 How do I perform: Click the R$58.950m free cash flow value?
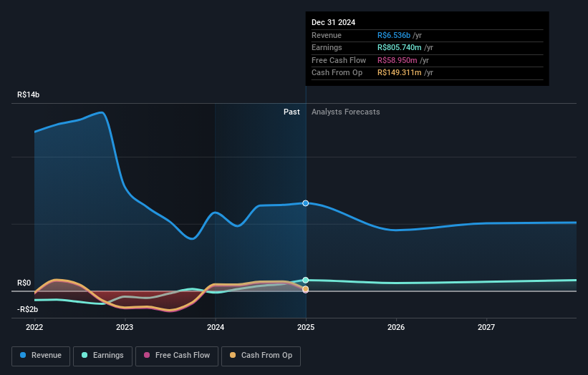(397, 60)
